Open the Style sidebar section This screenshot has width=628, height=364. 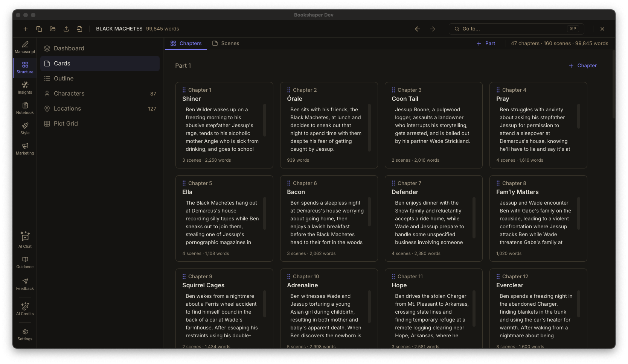(x=25, y=129)
